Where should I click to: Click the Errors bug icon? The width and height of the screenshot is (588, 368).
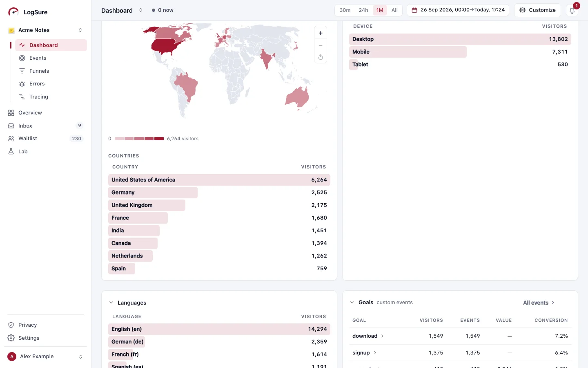tap(22, 84)
